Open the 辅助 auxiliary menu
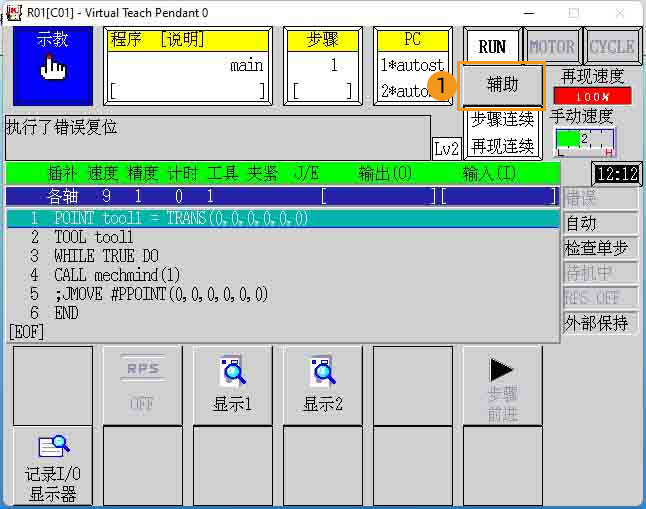 click(x=502, y=85)
